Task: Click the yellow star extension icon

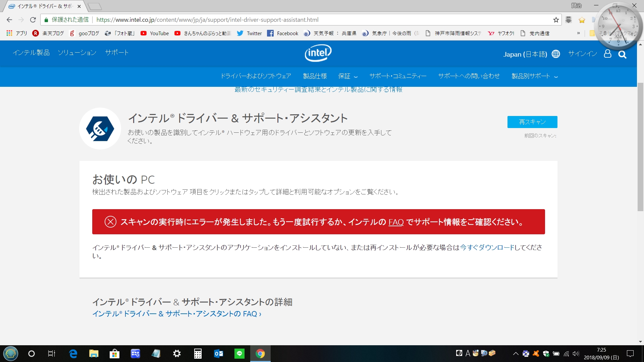Action: click(582, 20)
